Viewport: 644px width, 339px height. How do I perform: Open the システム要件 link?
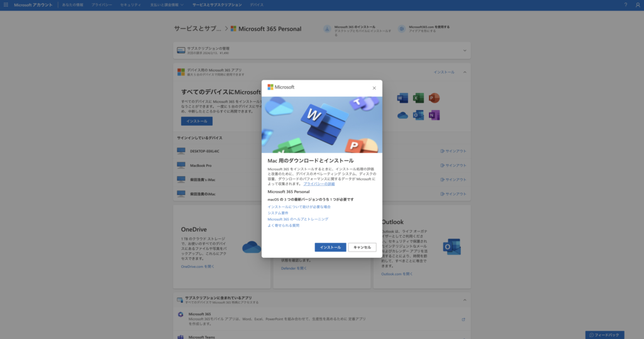pos(278,213)
